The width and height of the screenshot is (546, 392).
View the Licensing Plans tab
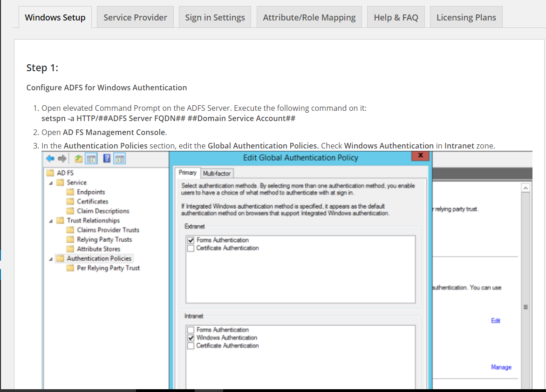(x=466, y=17)
